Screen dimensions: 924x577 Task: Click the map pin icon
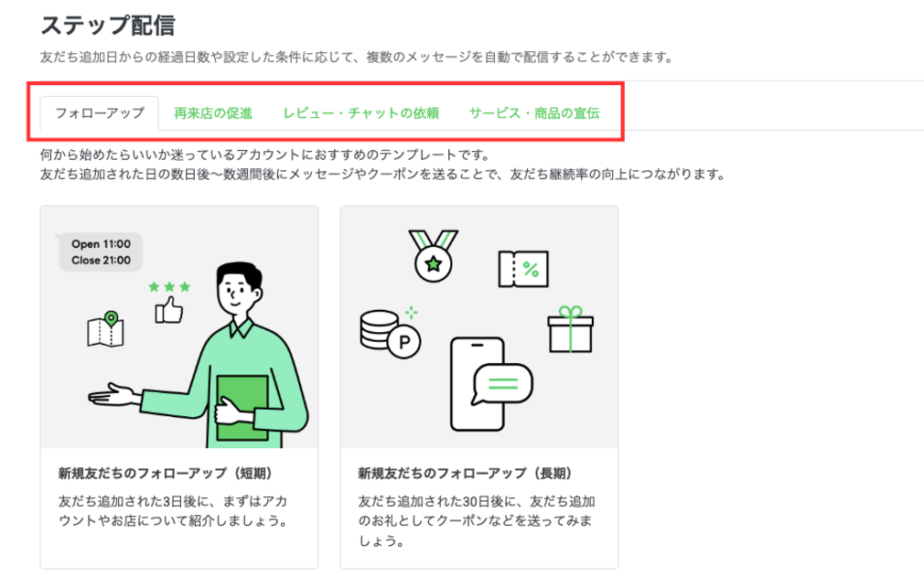(105, 329)
